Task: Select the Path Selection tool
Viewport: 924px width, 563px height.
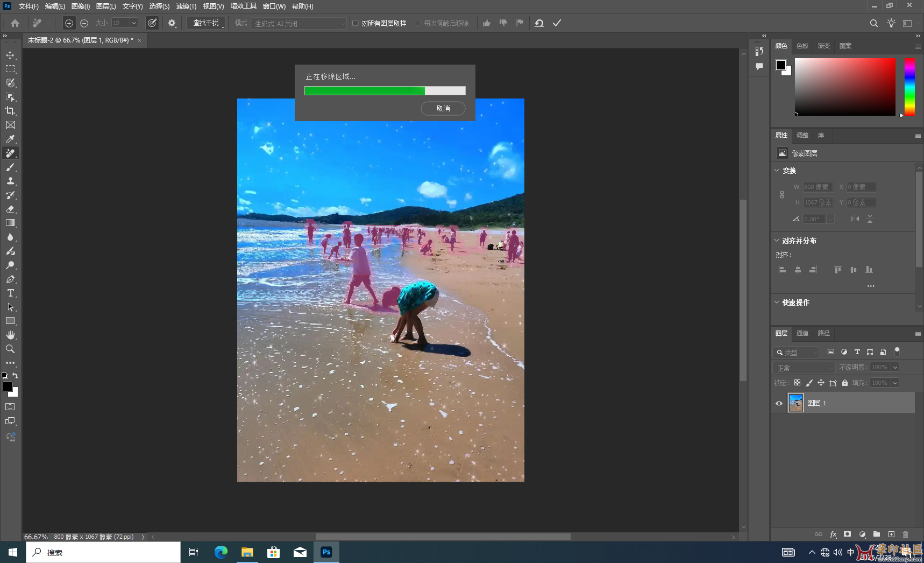Action: coord(10,307)
